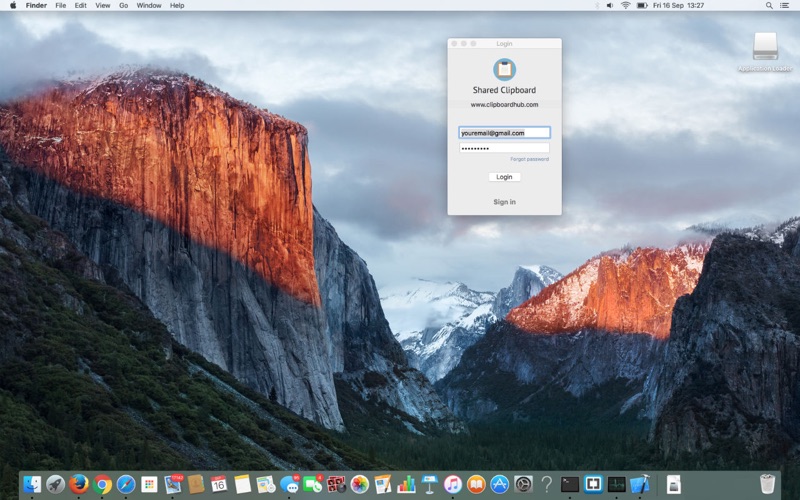This screenshot has width=800, height=500.
Task: Click the Sign in link
Action: pyautogui.click(x=504, y=202)
